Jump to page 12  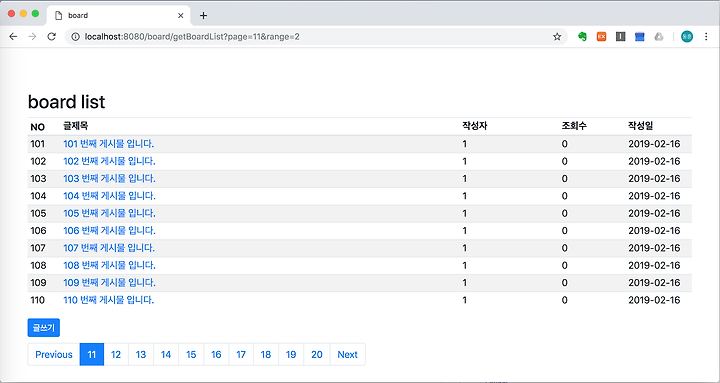(x=116, y=355)
